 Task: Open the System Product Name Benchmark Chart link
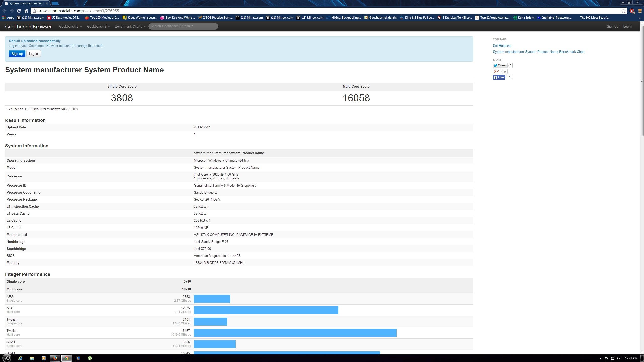coord(539,52)
